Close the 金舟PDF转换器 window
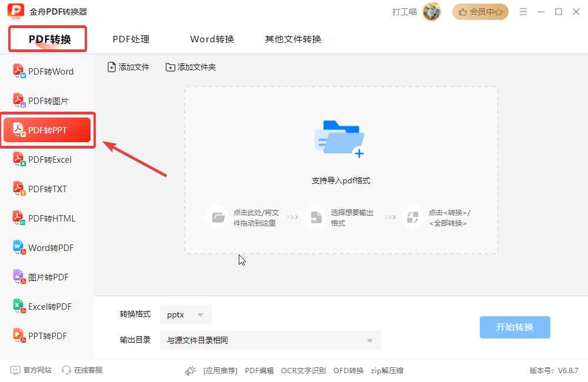This screenshot has height=382, width=588. [576, 12]
